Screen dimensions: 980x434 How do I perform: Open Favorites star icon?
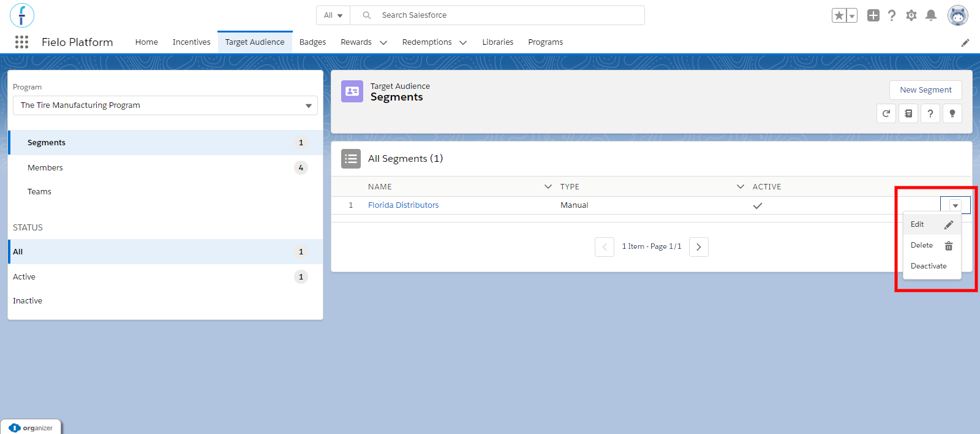pyautogui.click(x=839, y=15)
